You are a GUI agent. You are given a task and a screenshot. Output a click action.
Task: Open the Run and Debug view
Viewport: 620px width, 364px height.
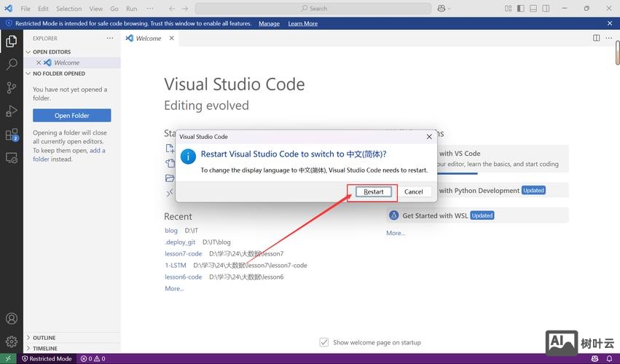11,111
